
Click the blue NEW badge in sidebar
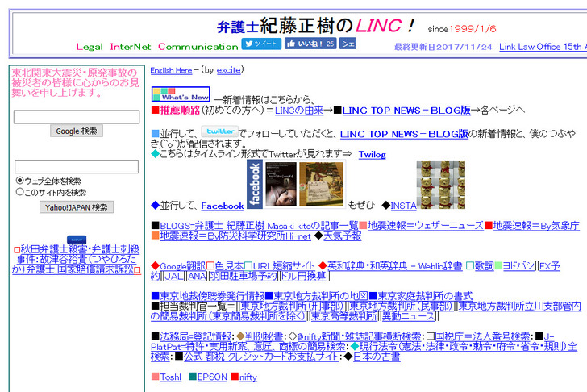77,240
